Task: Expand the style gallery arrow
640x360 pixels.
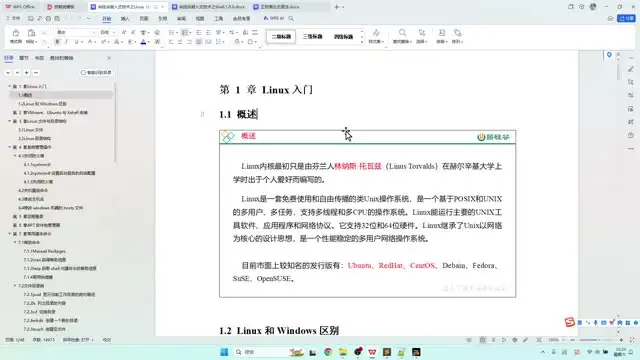Action: click(362, 42)
